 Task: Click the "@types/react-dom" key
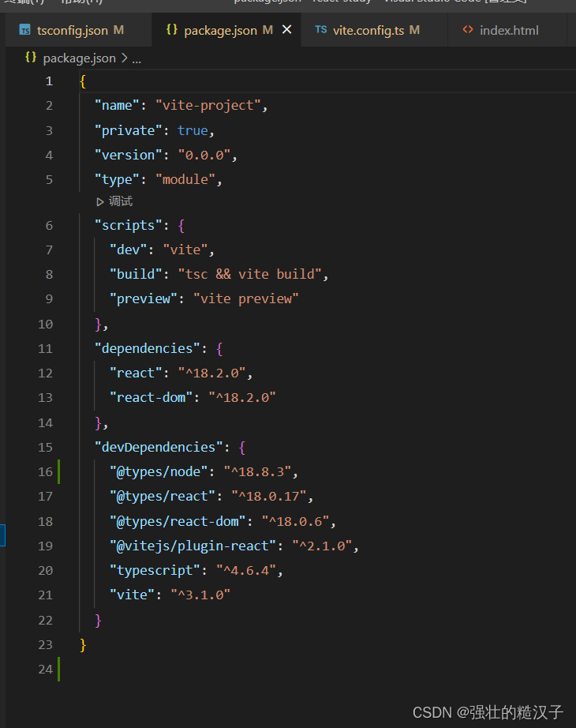coord(178,521)
